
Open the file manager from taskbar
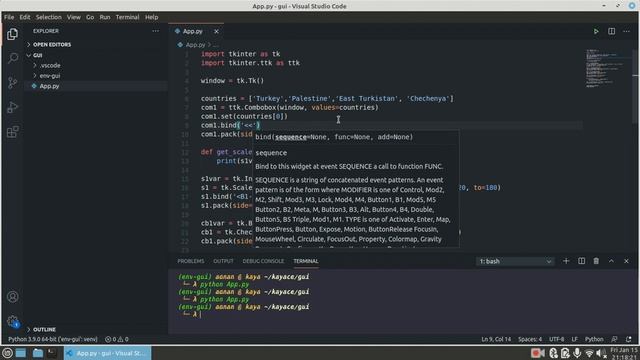pyautogui.click(x=38, y=353)
